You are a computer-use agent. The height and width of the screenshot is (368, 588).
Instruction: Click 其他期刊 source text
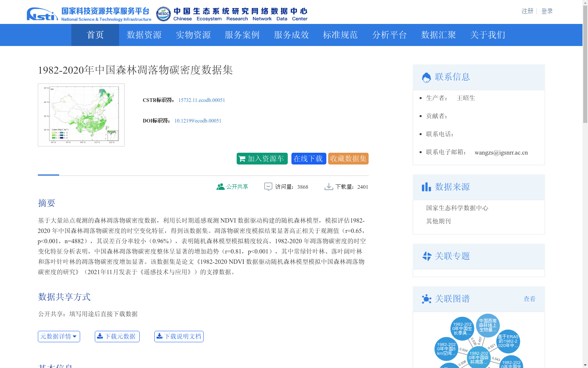pyautogui.click(x=438, y=221)
